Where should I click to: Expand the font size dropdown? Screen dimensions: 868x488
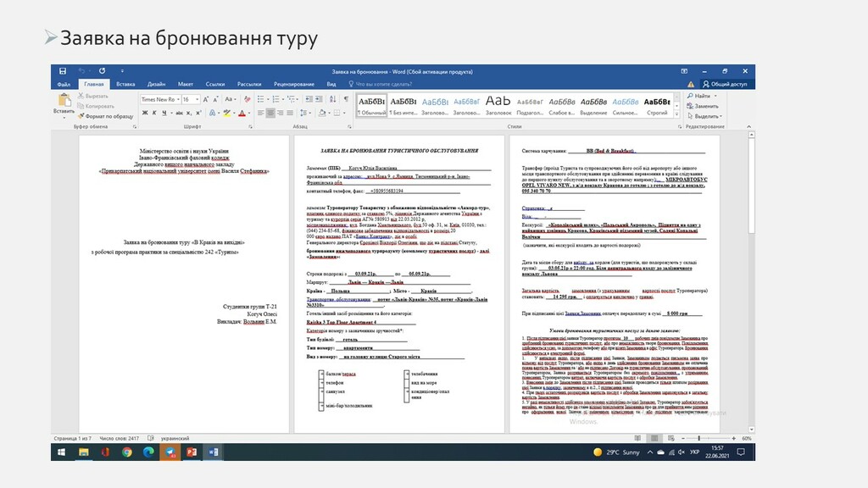pyautogui.click(x=196, y=99)
